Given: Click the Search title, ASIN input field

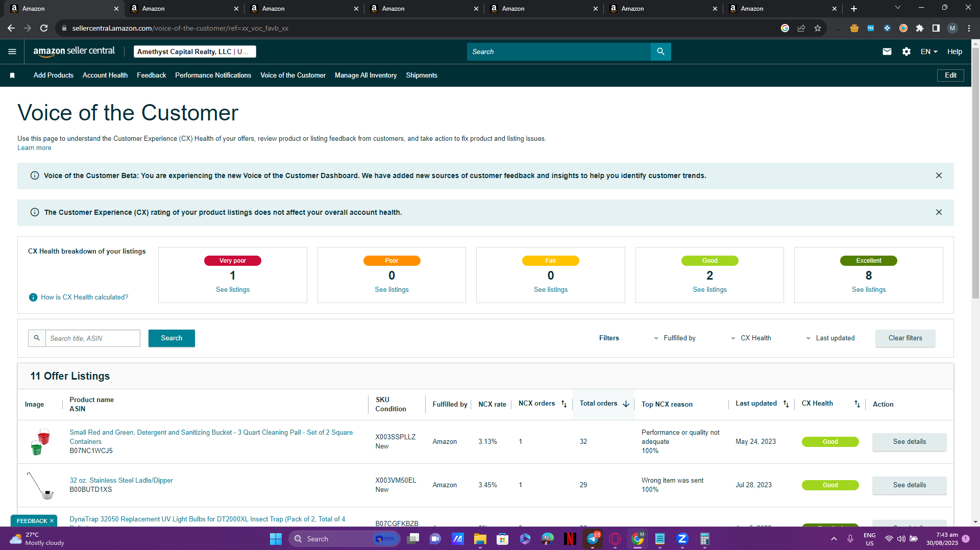Looking at the screenshot, I should pos(93,338).
